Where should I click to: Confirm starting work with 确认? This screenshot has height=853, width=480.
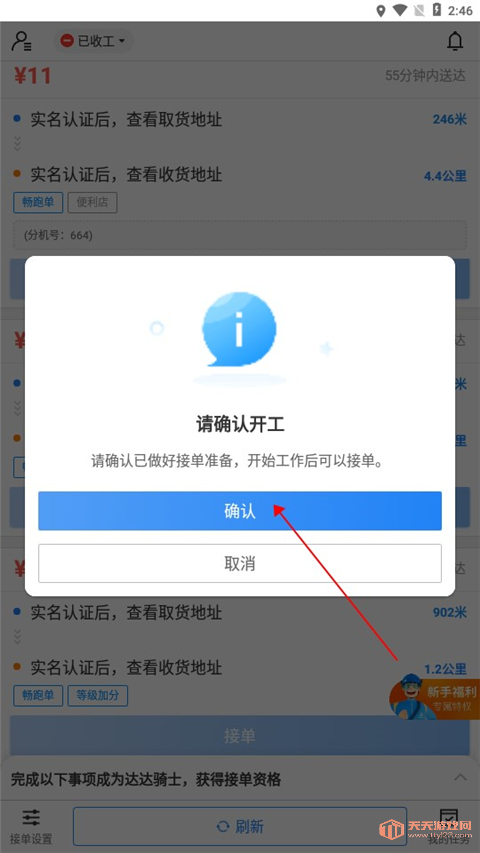(239, 511)
